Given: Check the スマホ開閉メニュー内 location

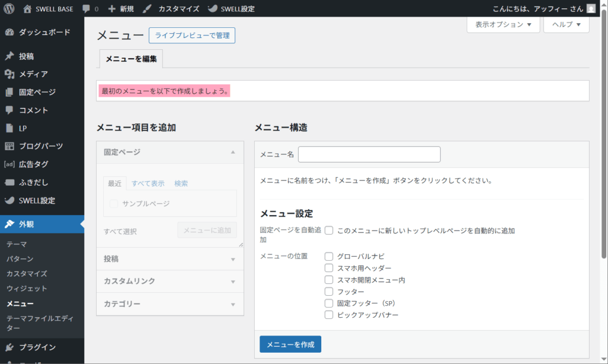Looking at the screenshot, I should pos(329,280).
